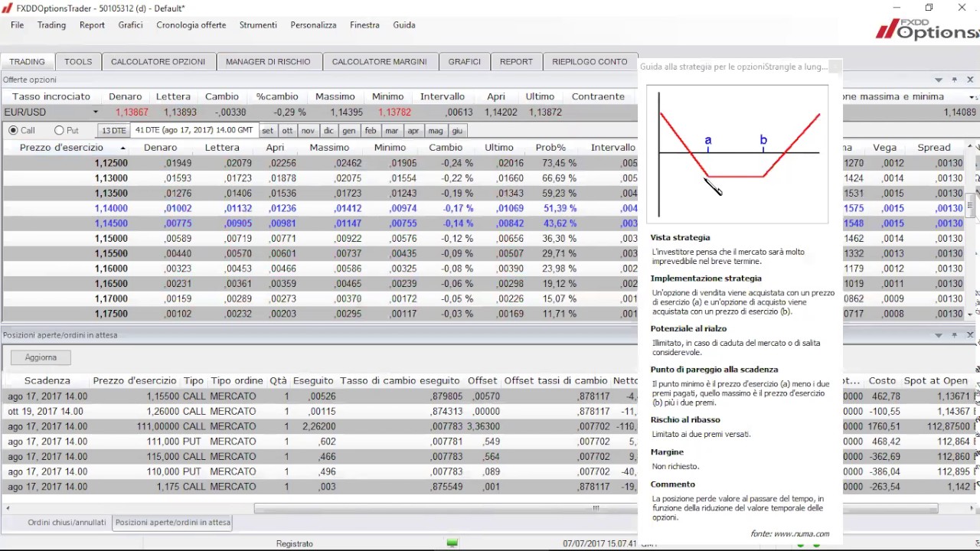Image resolution: width=980 pixels, height=551 pixels.
Task: Click the positions horizontal scrollbar thumb
Action: 596,508
